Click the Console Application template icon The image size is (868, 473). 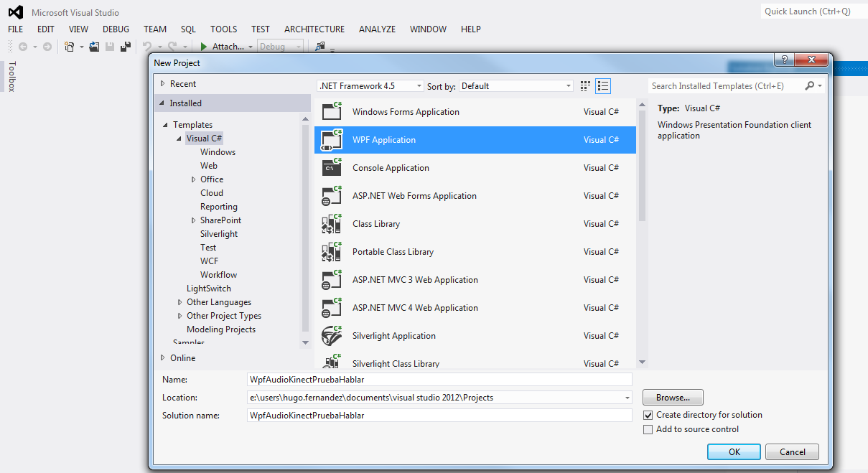tap(332, 168)
